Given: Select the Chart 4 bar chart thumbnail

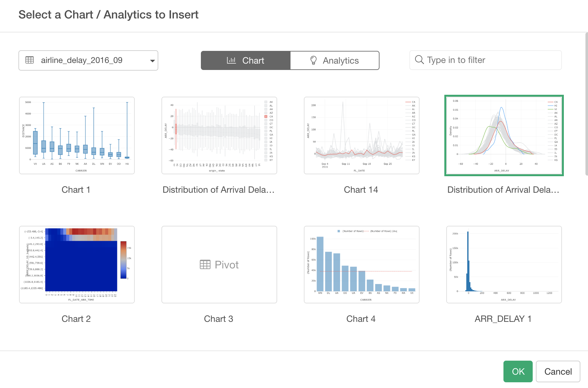Looking at the screenshot, I should tap(362, 265).
